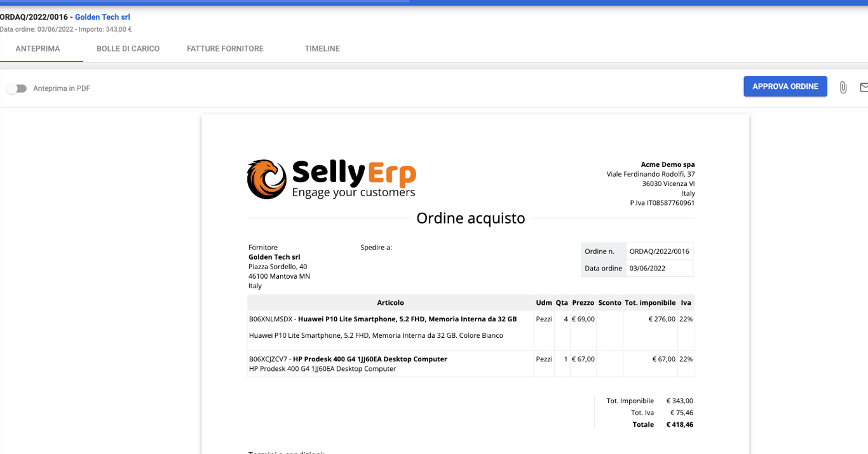Click the Spedire a: label
Screen dimensions: 868x454
(376, 248)
